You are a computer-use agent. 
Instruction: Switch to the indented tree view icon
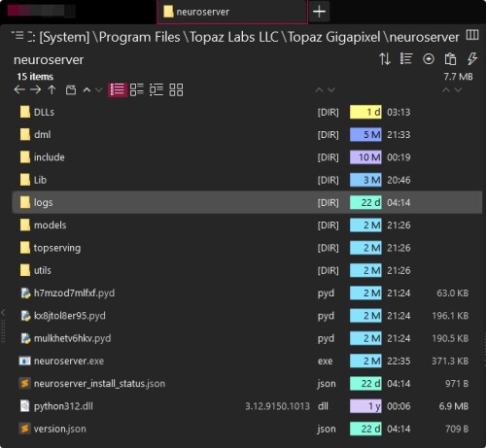(156, 89)
